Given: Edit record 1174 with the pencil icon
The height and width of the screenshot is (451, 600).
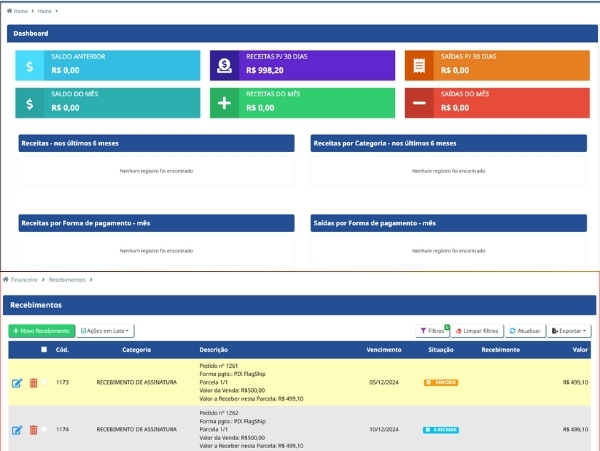Looking at the screenshot, I should pyautogui.click(x=17, y=430).
